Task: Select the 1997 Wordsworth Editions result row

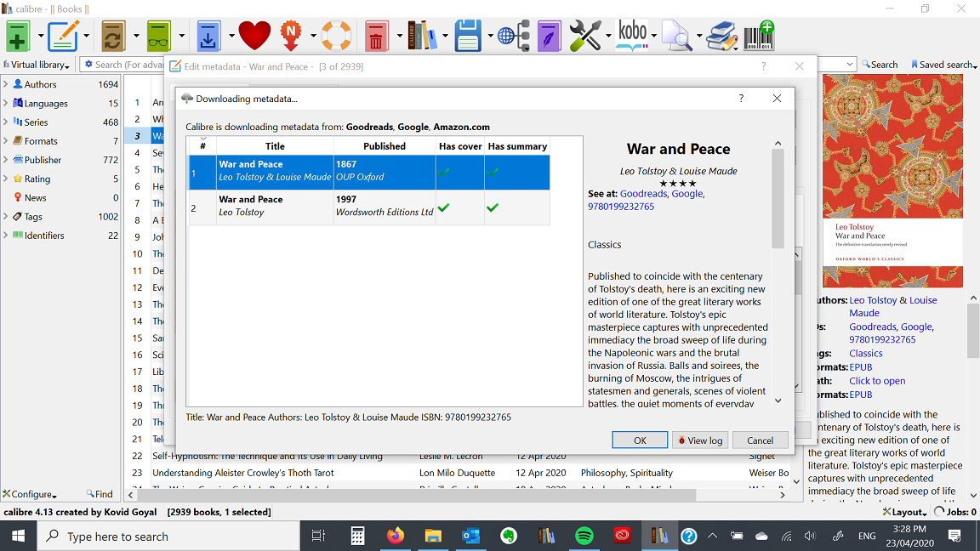Action: (x=369, y=207)
